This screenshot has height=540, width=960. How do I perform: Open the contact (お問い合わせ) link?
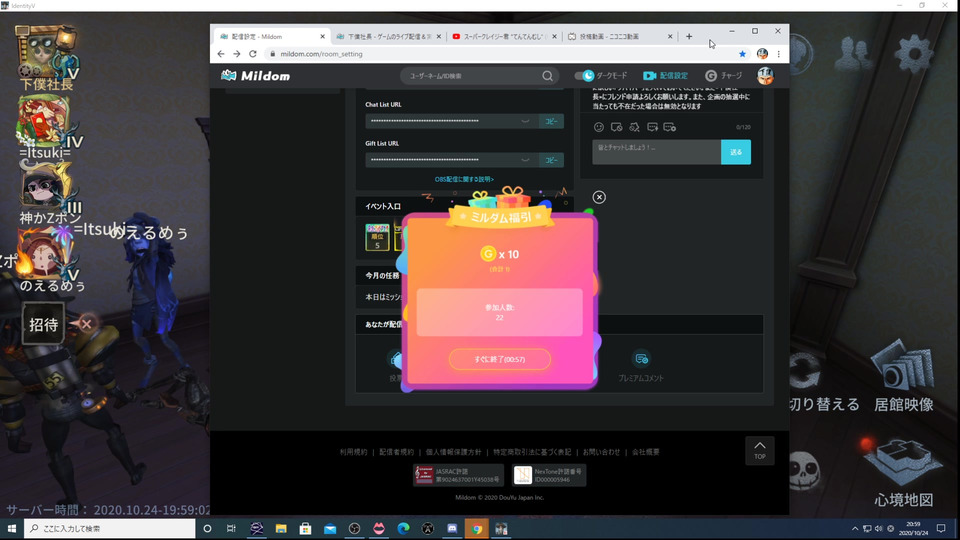(601, 452)
